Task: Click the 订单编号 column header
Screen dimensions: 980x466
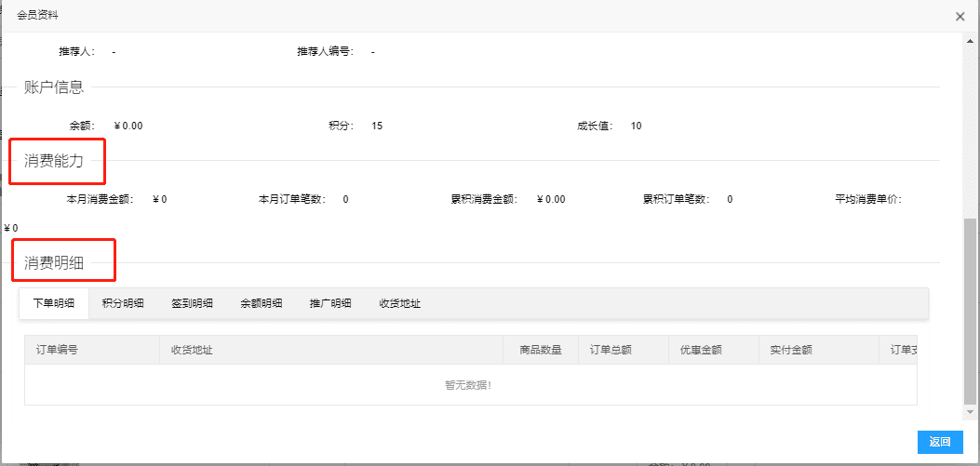Action: (57, 351)
